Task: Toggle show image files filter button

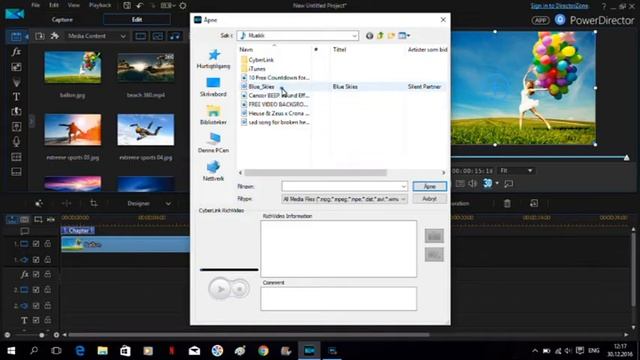Action: click(158, 36)
